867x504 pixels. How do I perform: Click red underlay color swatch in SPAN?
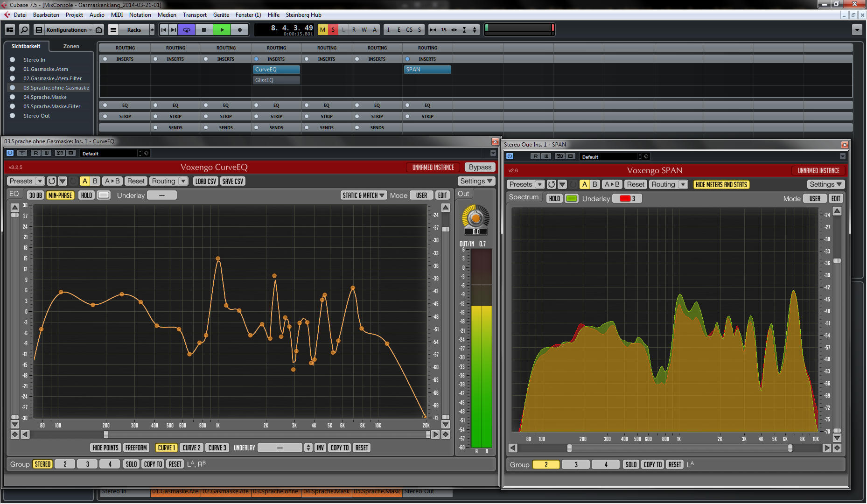625,198
